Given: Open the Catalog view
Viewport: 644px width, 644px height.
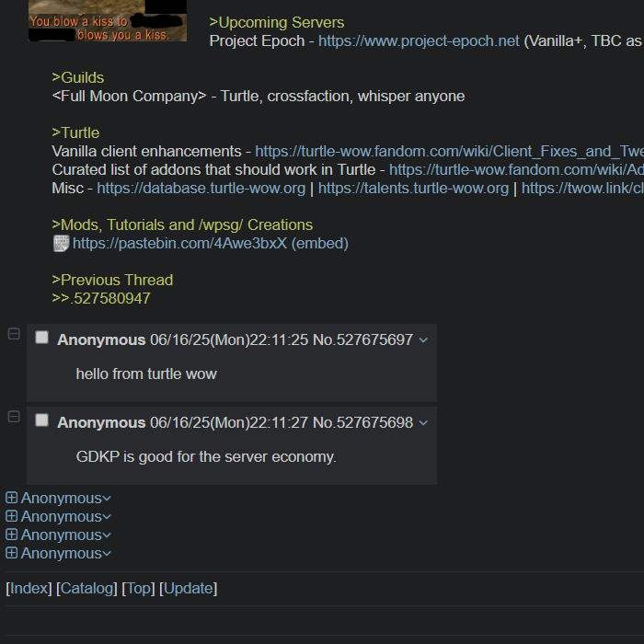Looking at the screenshot, I should [86, 588].
